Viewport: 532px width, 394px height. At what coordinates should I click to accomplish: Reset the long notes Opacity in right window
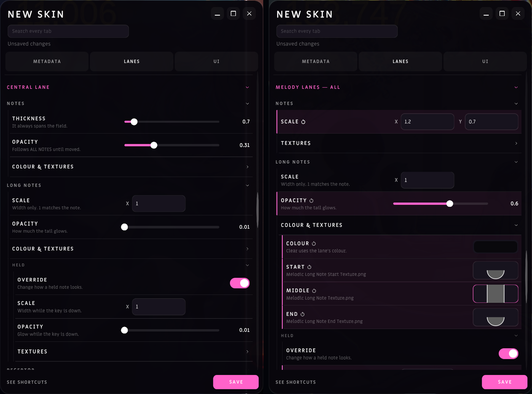[x=311, y=201]
